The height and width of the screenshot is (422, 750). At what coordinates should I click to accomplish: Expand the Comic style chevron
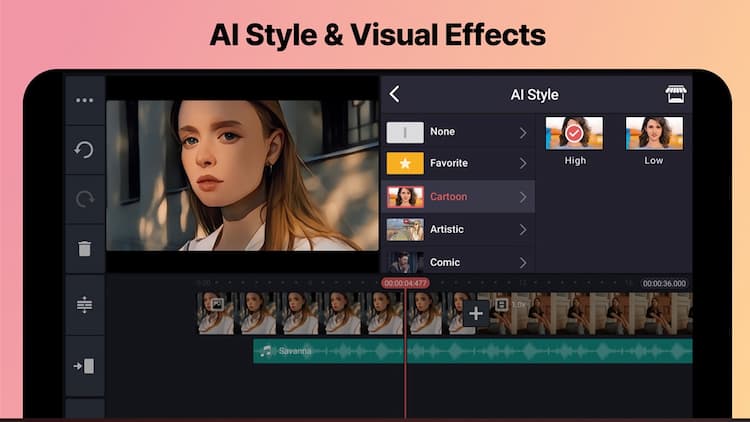point(522,262)
